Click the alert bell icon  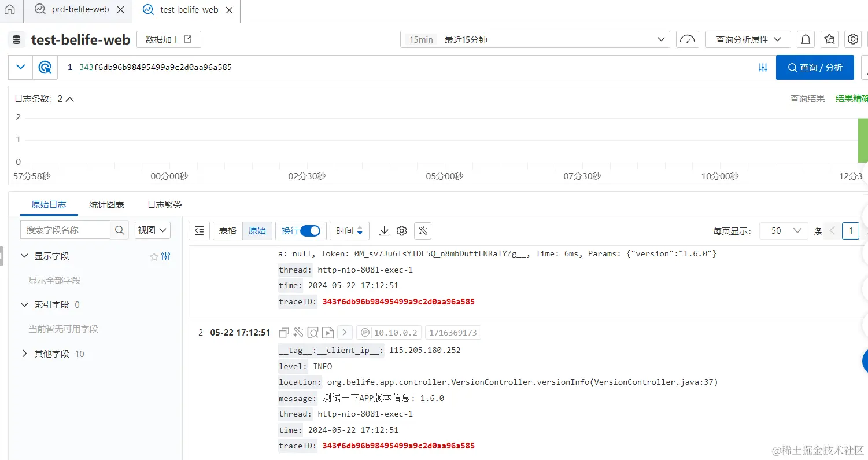tap(806, 39)
